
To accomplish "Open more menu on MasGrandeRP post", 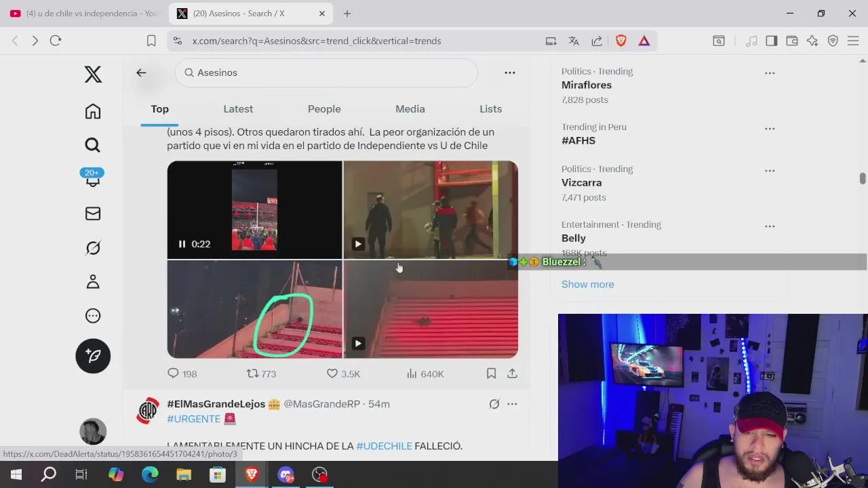I will (512, 404).
